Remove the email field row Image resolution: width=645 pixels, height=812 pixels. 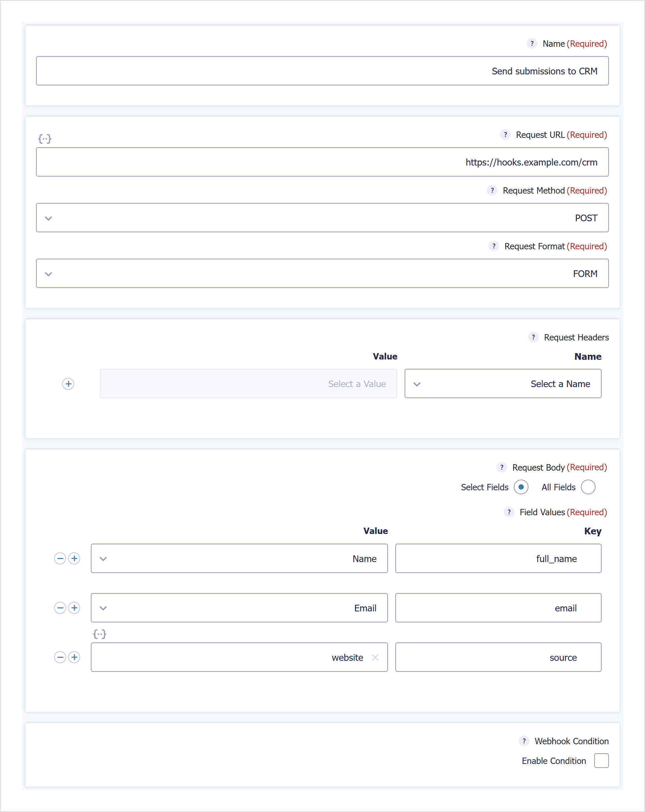tap(60, 607)
